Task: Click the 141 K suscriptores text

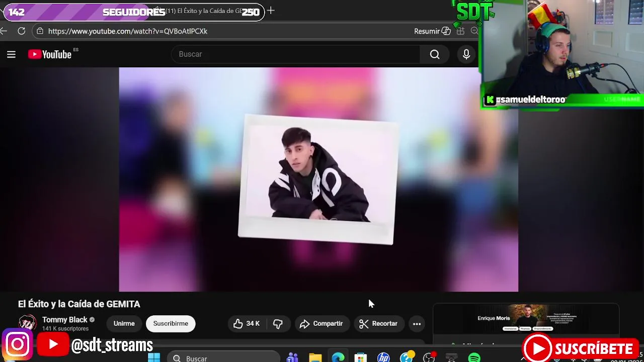Action: (x=65, y=329)
